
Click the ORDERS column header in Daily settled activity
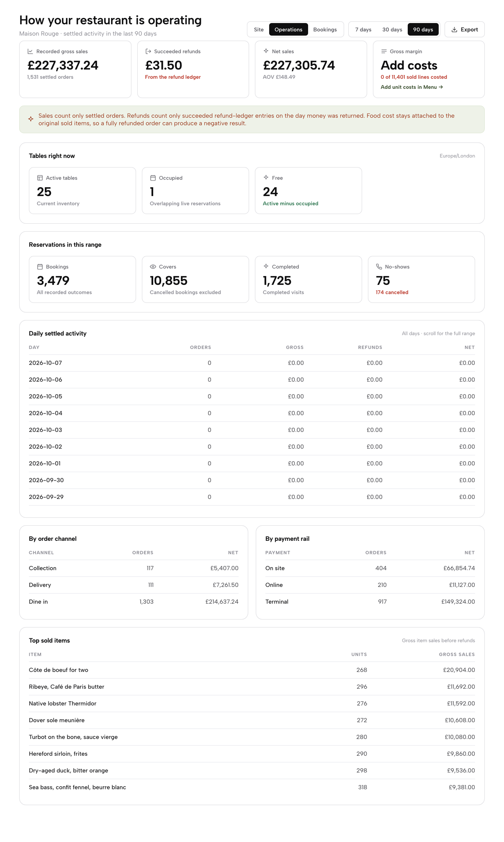click(x=201, y=348)
